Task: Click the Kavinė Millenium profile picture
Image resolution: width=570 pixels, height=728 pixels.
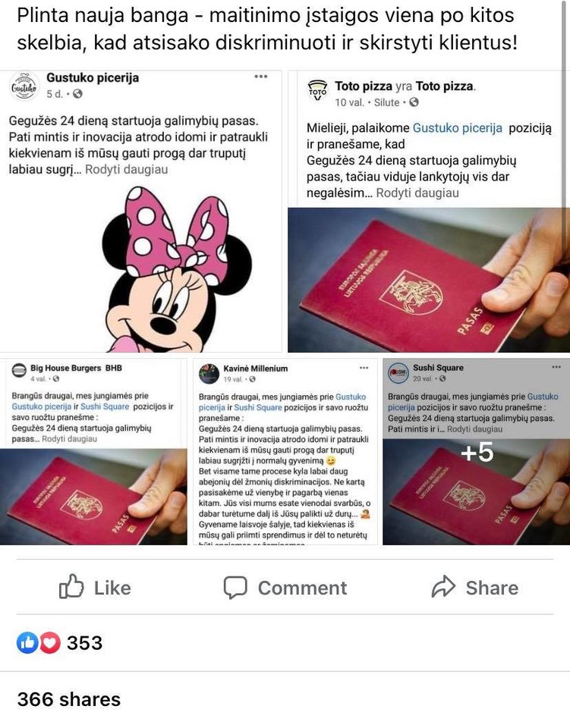Action: point(209,373)
